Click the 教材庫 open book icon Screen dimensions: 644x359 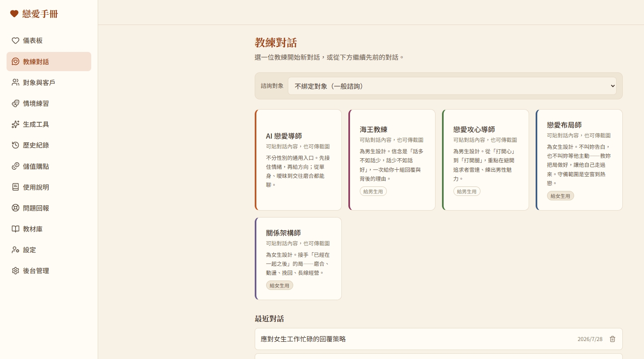tap(16, 229)
